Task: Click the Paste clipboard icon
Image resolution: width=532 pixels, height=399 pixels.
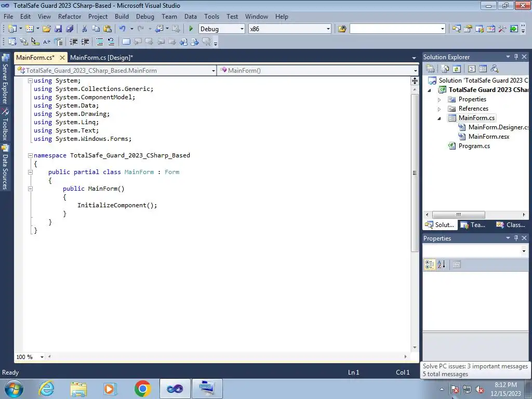Action: point(108,29)
